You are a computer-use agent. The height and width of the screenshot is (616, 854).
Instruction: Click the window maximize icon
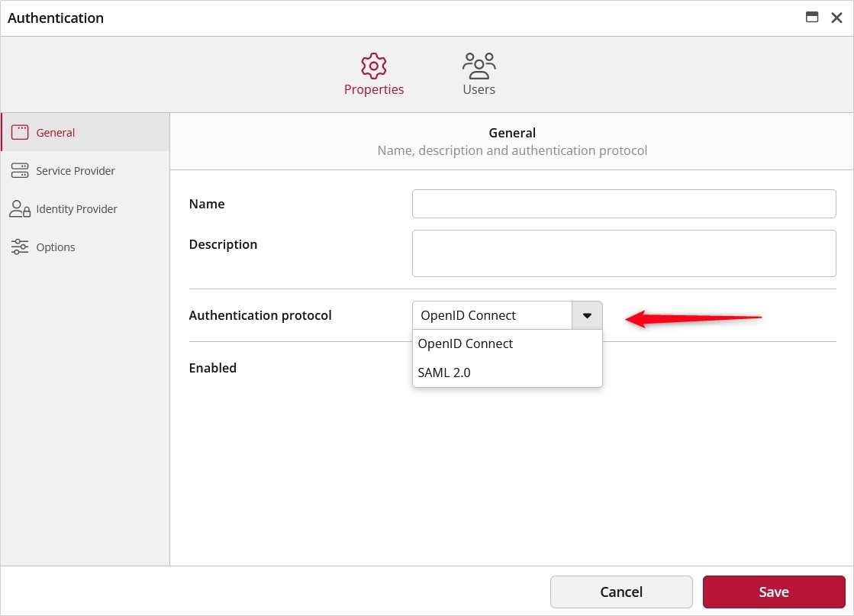pyautogui.click(x=812, y=17)
